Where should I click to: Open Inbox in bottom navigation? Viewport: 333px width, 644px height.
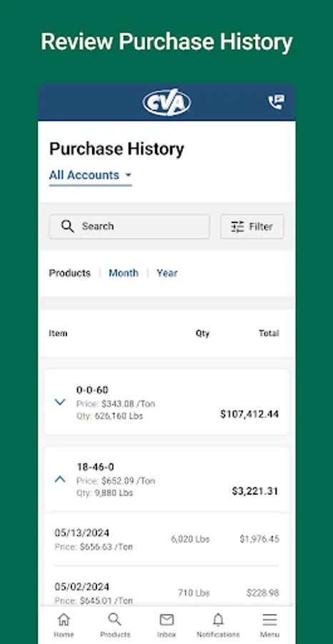(166, 625)
